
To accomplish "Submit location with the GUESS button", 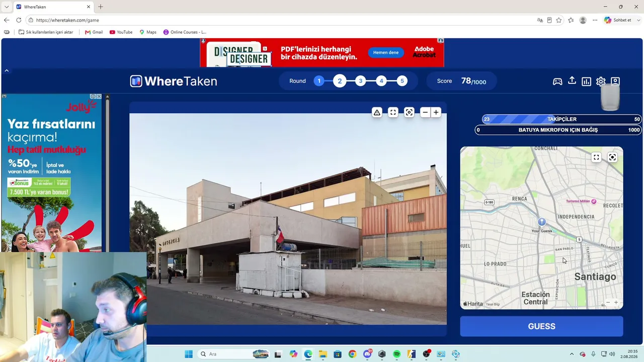I will point(541,326).
